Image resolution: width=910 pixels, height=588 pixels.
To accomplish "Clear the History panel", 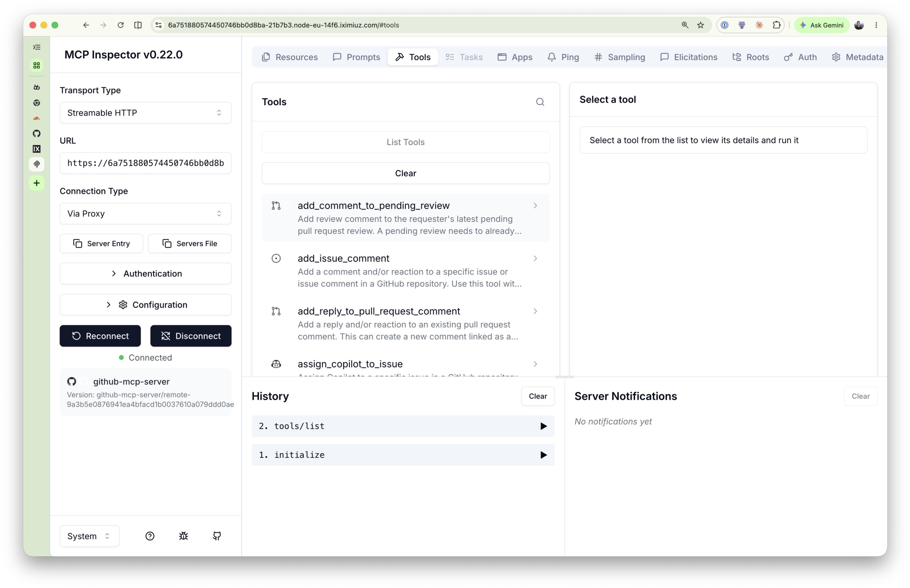I will (537, 396).
